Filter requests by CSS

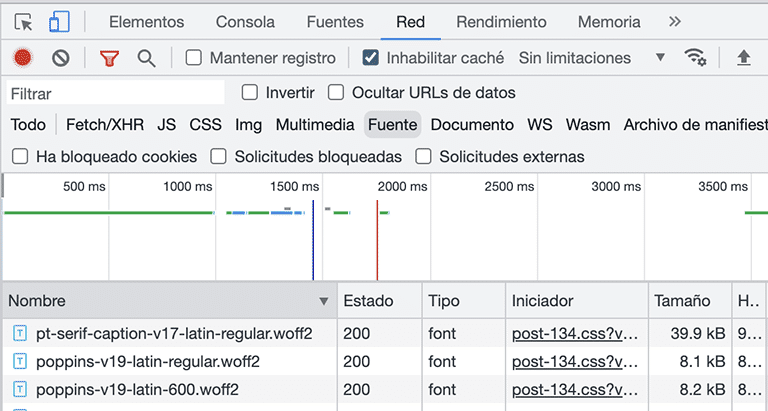point(206,125)
